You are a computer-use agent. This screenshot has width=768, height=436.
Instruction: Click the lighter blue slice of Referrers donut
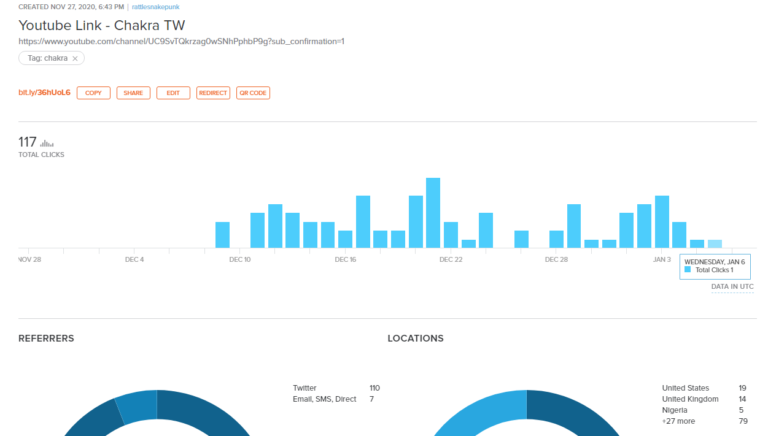coord(140,406)
